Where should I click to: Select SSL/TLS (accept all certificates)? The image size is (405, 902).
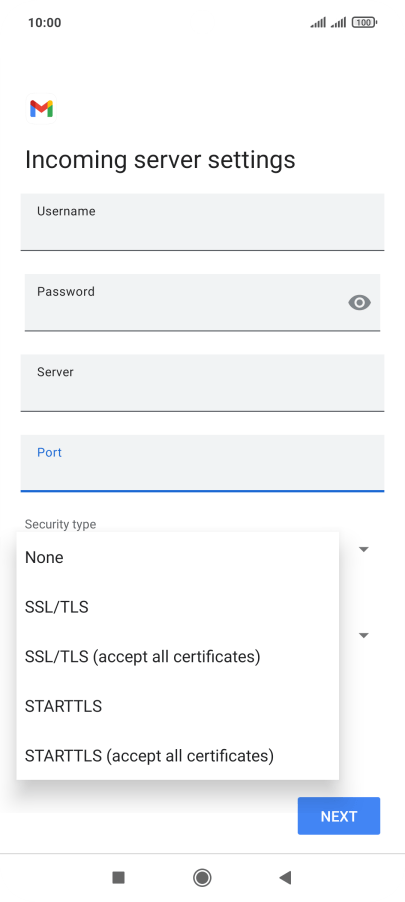(178, 656)
